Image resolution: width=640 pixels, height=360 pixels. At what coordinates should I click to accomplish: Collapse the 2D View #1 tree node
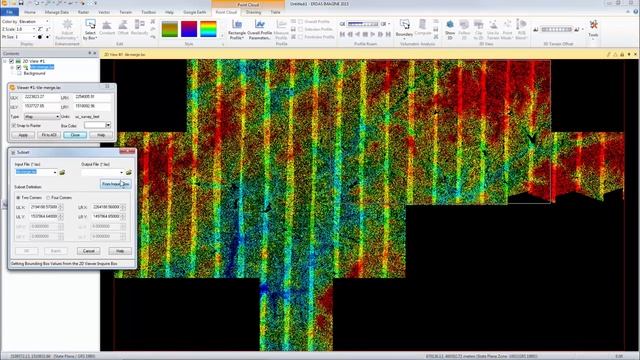click(5, 61)
